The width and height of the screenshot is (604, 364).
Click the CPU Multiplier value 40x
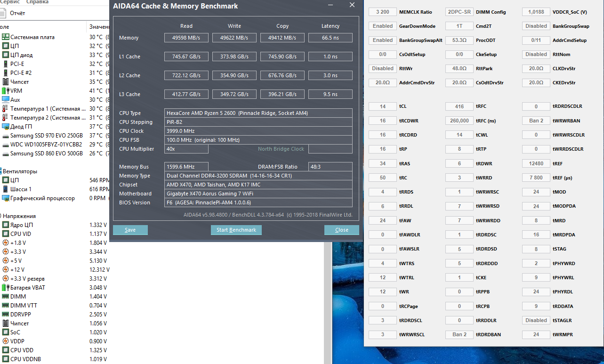tap(186, 149)
